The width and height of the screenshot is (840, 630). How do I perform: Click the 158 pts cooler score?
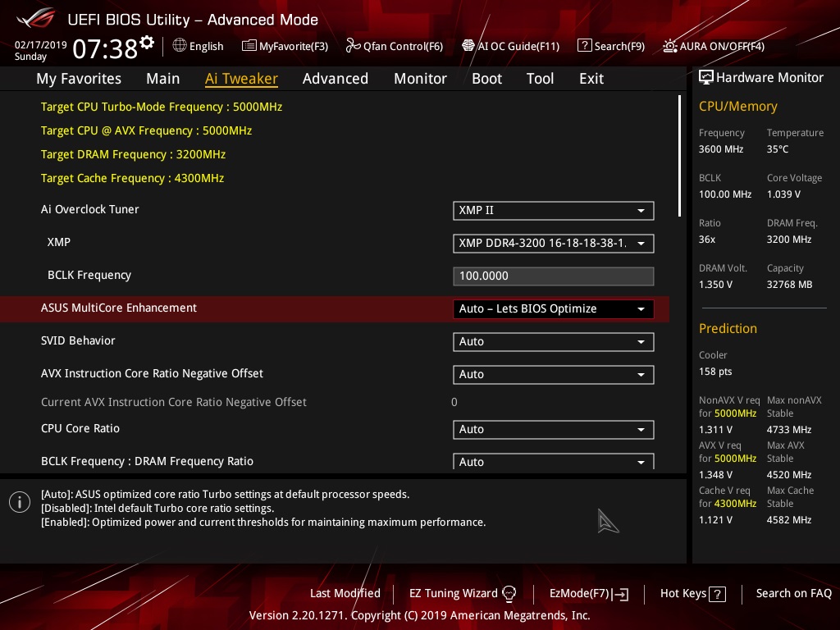[715, 372]
